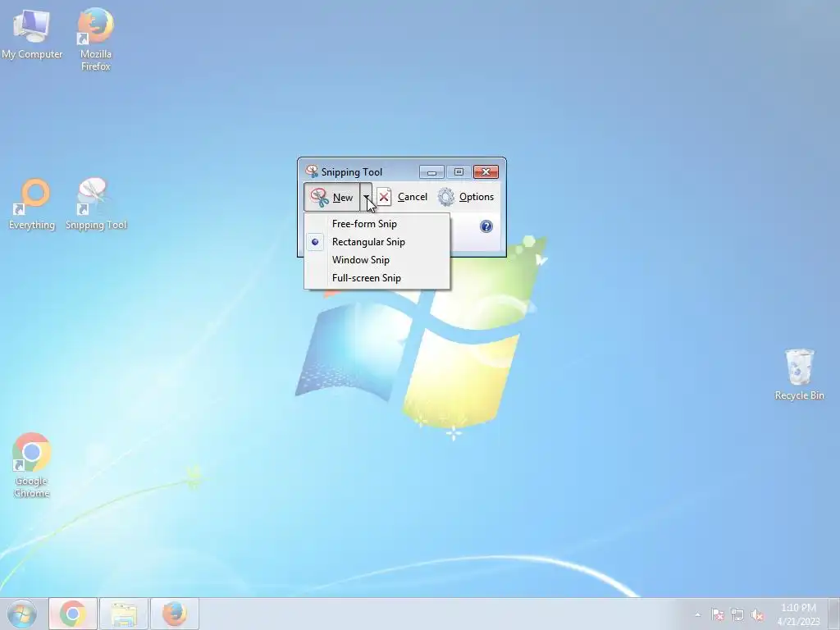Viewport: 840px width, 630px height.
Task: Click the muted volume tray icon
Action: tap(757, 614)
